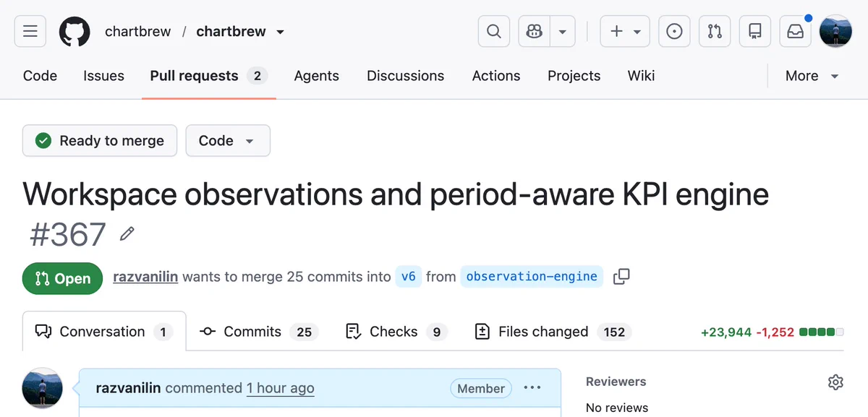Open comment options three-dot menu

[x=532, y=388]
